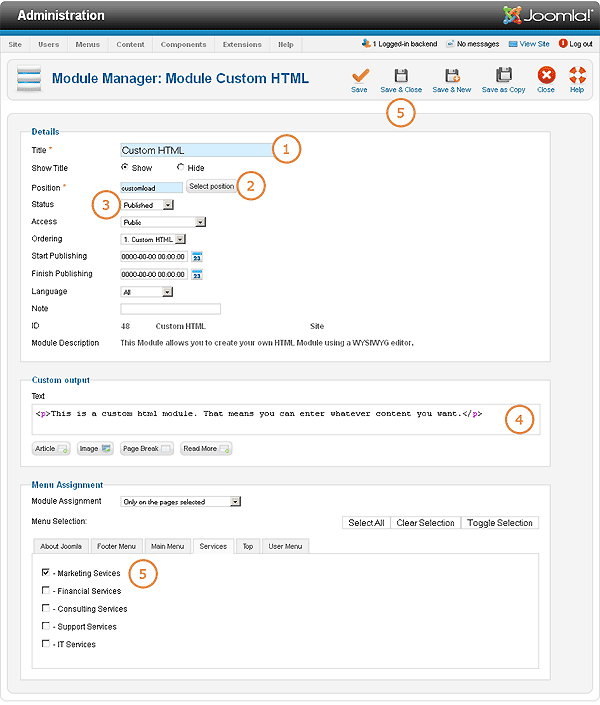This screenshot has height=705, width=600.
Task: Click the Select All button
Action: click(366, 523)
